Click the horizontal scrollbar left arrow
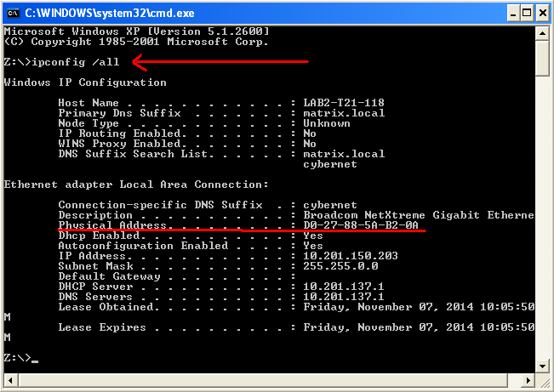The image size is (554, 392). click(x=10, y=381)
